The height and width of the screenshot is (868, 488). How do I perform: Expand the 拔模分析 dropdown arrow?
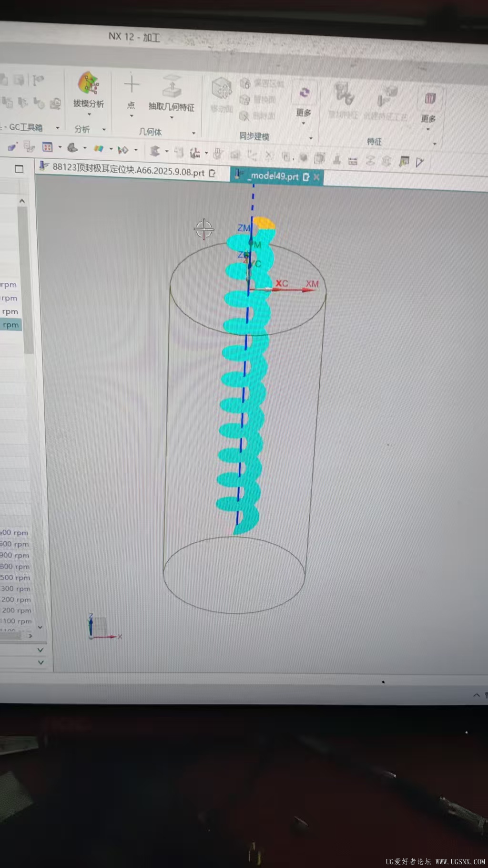[89, 114]
